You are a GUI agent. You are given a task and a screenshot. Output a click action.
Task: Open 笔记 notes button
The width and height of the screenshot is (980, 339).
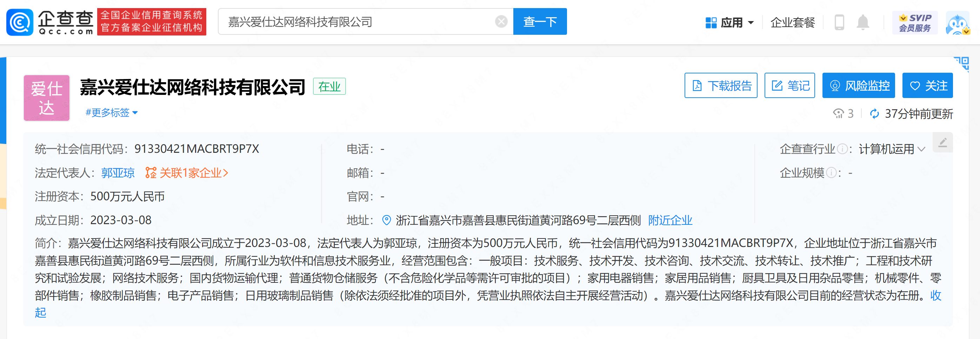[790, 85]
